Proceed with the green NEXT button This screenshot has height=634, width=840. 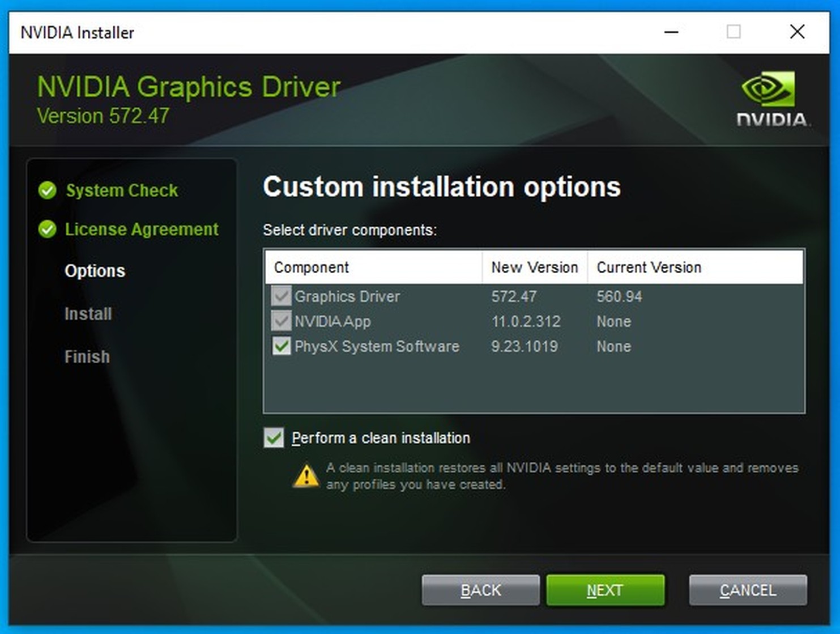click(x=605, y=590)
